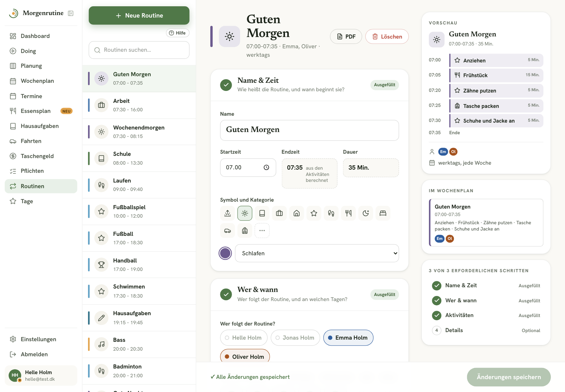Click the Frühstück activity in Vorschau
The width and height of the screenshot is (565, 392).
(x=496, y=75)
